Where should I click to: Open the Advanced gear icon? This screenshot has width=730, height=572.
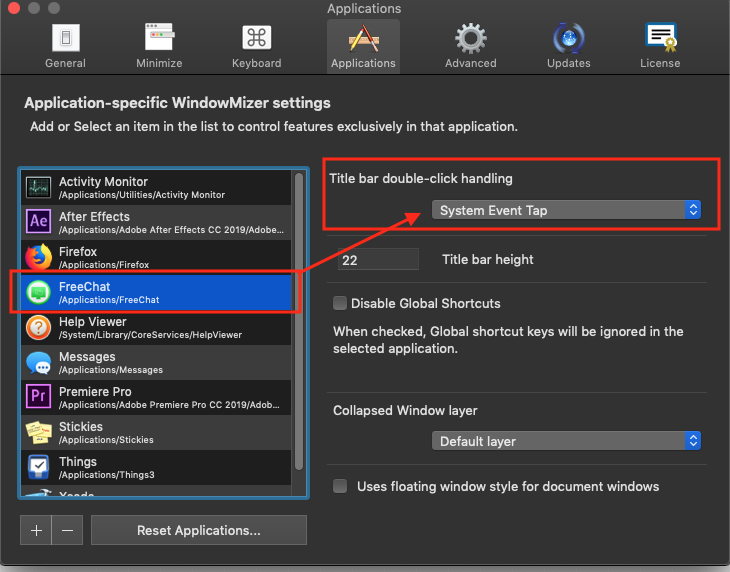coord(471,38)
